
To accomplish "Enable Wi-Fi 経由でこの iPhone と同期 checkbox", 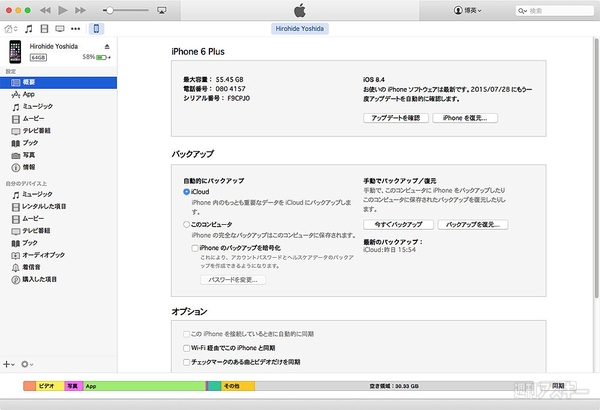I will [186, 348].
